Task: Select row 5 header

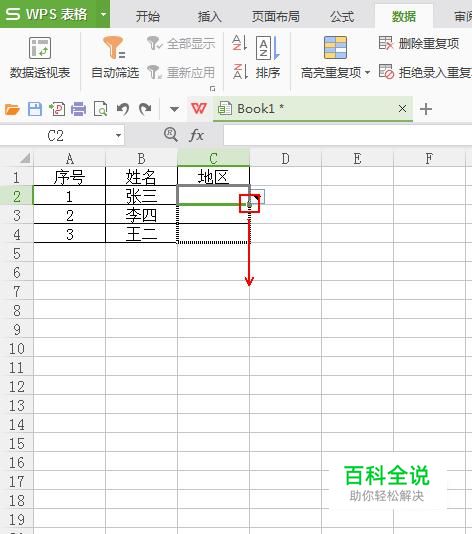Action: pyautogui.click(x=16, y=253)
